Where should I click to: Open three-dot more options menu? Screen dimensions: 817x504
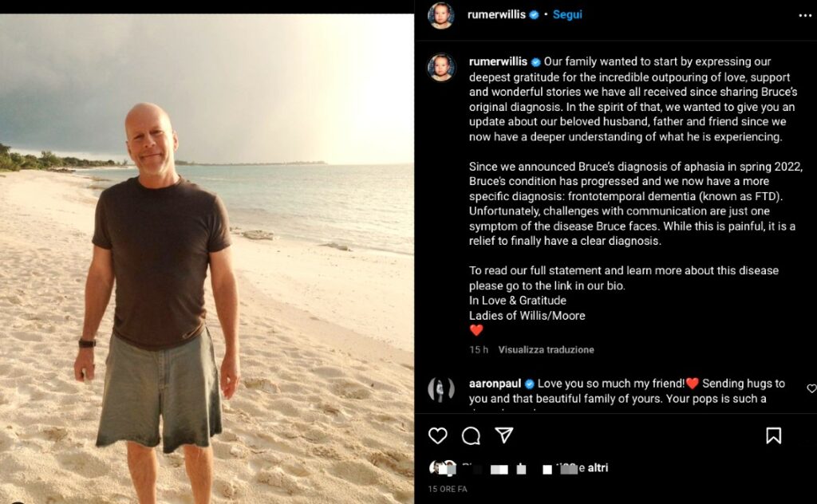(x=805, y=15)
